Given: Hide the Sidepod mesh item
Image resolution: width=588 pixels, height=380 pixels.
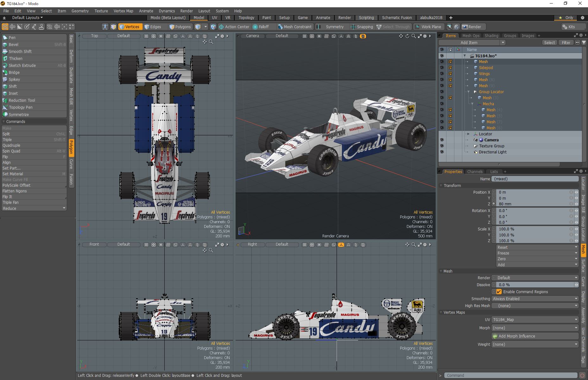Looking at the screenshot, I should (442, 68).
